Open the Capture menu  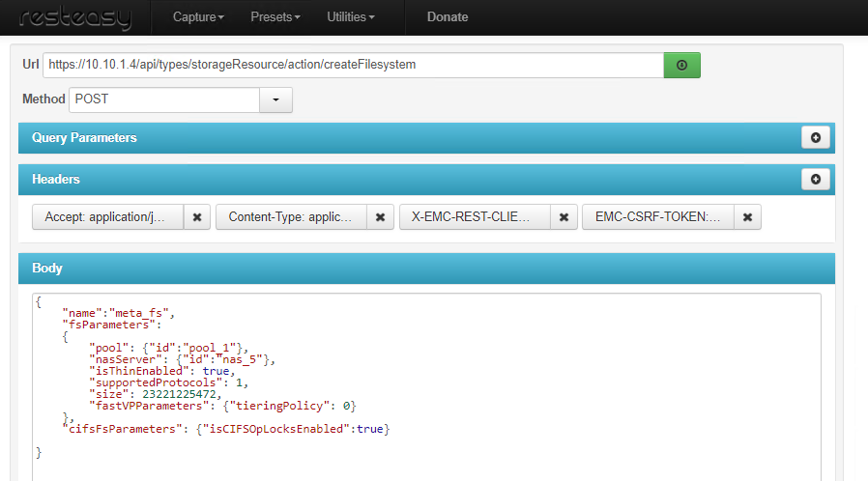198,17
